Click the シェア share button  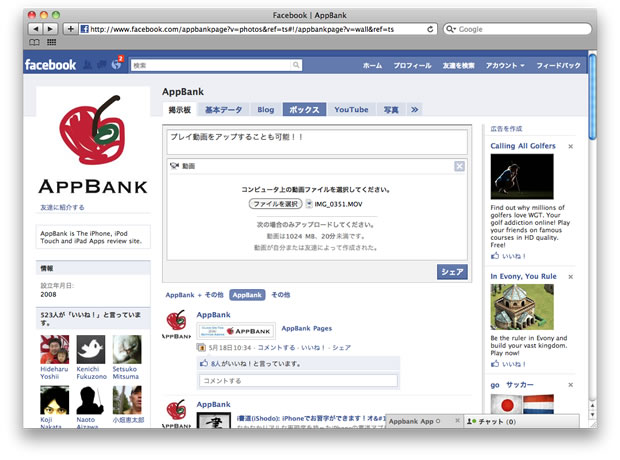click(x=452, y=272)
